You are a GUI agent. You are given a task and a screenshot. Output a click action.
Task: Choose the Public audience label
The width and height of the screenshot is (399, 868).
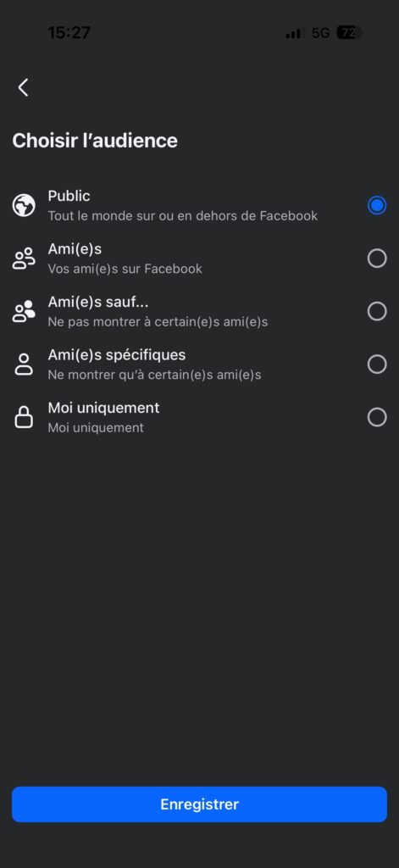coord(69,196)
